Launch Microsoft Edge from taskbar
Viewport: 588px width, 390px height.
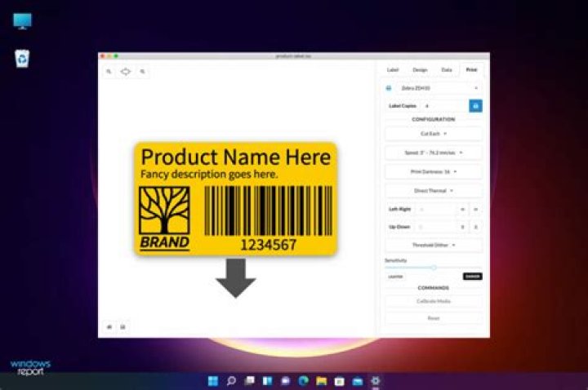pos(303,381)
